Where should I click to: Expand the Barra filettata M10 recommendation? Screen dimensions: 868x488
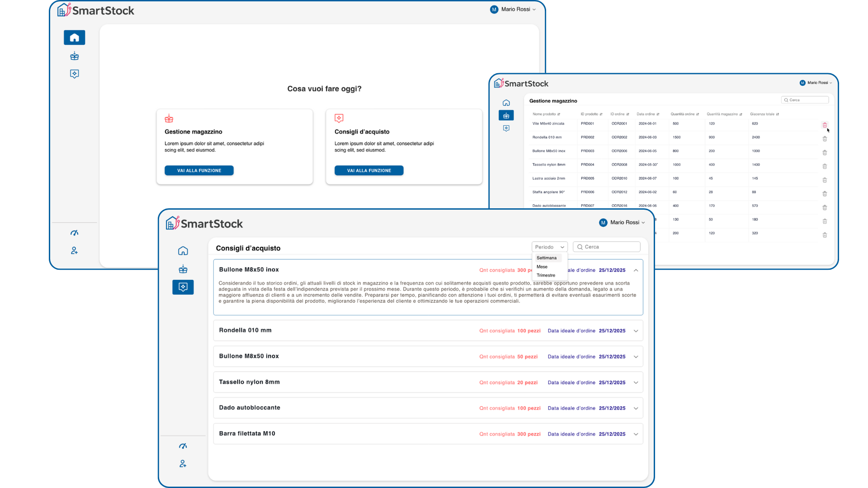(x=636, y=434)
